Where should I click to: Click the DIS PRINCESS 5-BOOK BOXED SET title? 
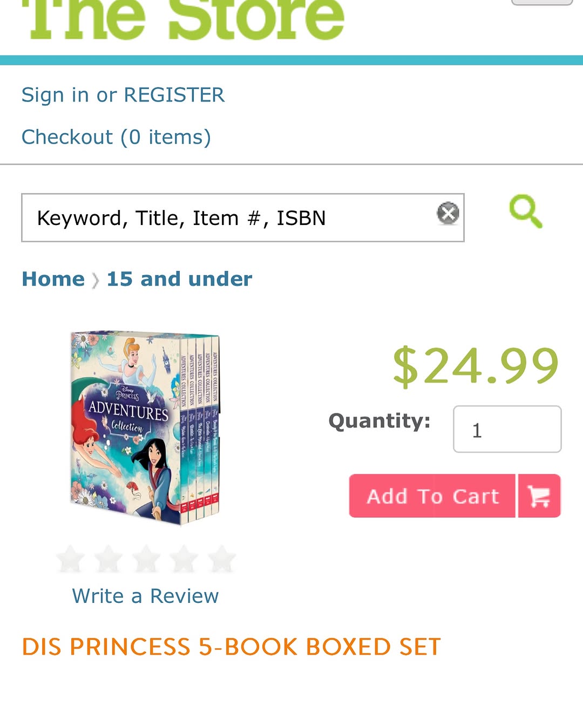pos(231,647)
